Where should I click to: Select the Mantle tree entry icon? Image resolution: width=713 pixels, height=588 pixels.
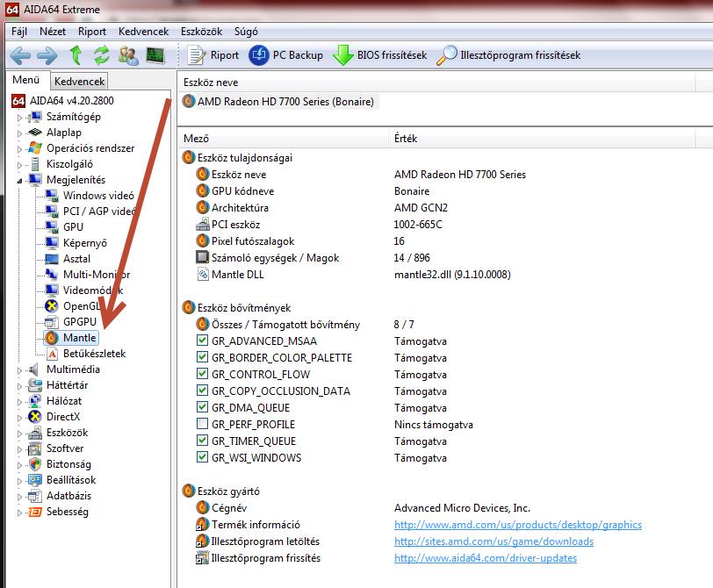[x=52, y=338]
